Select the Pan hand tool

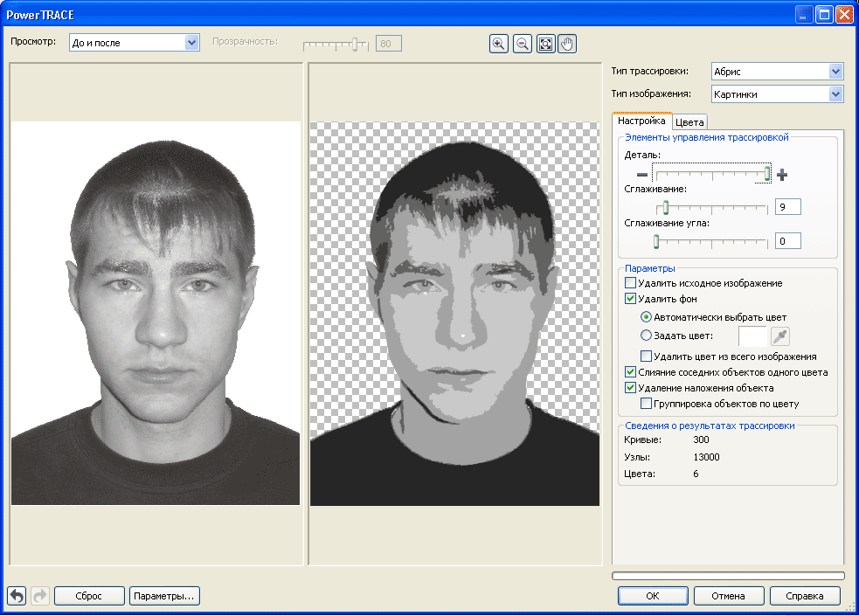point(567,44)
